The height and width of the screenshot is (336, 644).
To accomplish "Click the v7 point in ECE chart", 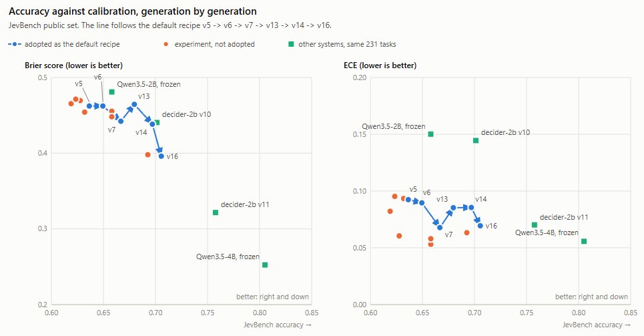I will (440, 227).
